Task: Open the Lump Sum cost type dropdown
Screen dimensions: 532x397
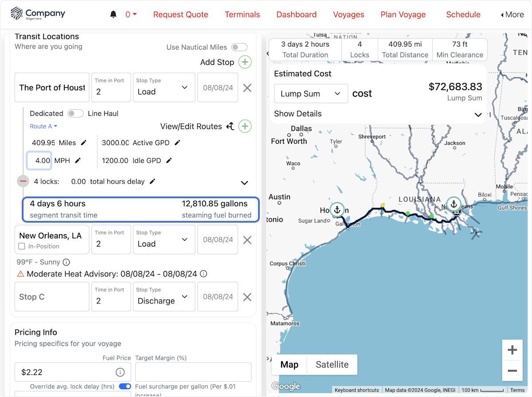Action: [x=310, y=94]
